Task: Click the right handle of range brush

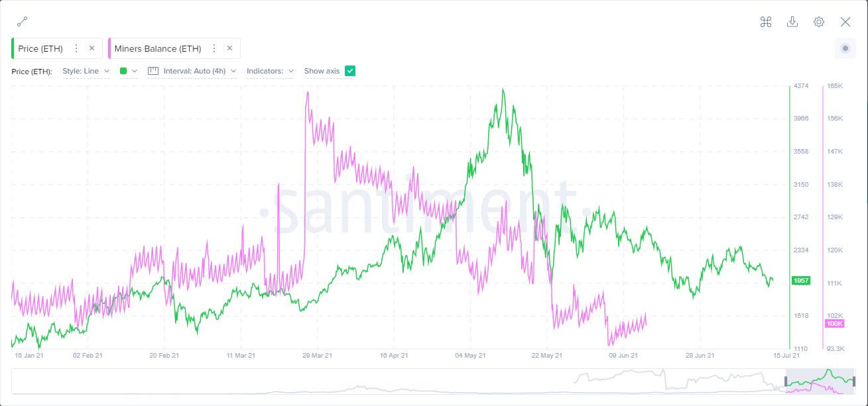Action: 854,381
